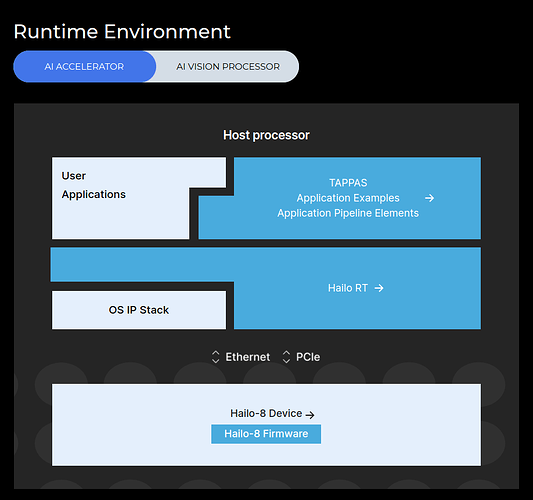Click the Hailo RT strip above OS IP Stack
Screen dimensions: 533x500
click(x=142, y=264)
